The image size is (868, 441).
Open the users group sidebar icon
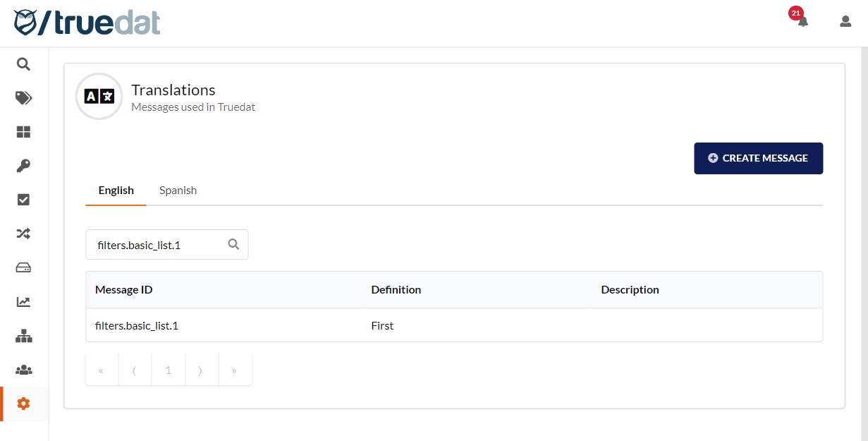click(23, 370)
